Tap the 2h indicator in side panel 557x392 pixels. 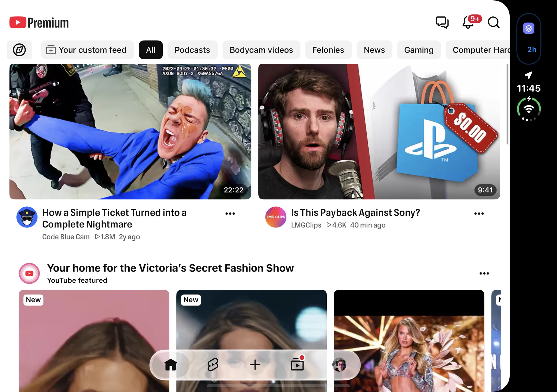[x=532, y=50]
